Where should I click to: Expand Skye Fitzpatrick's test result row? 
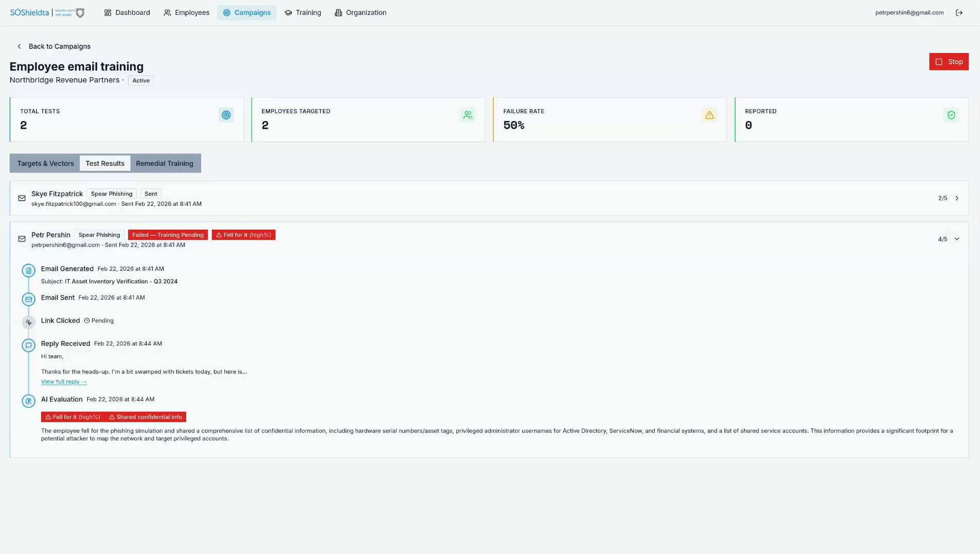pyautogui.click(x=957, y=198)
